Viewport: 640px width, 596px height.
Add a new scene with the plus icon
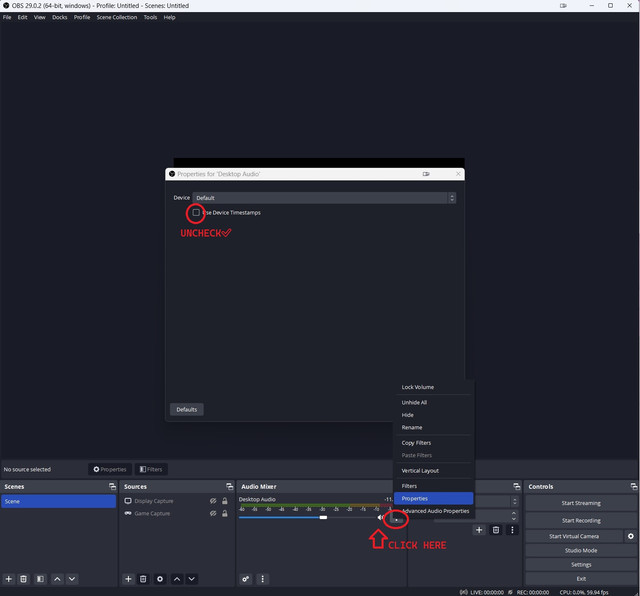[x=9, y=578]
